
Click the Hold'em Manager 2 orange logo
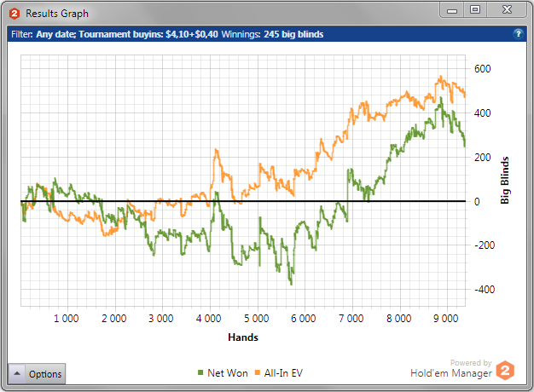pyautogui.click(x=505, y=370)
